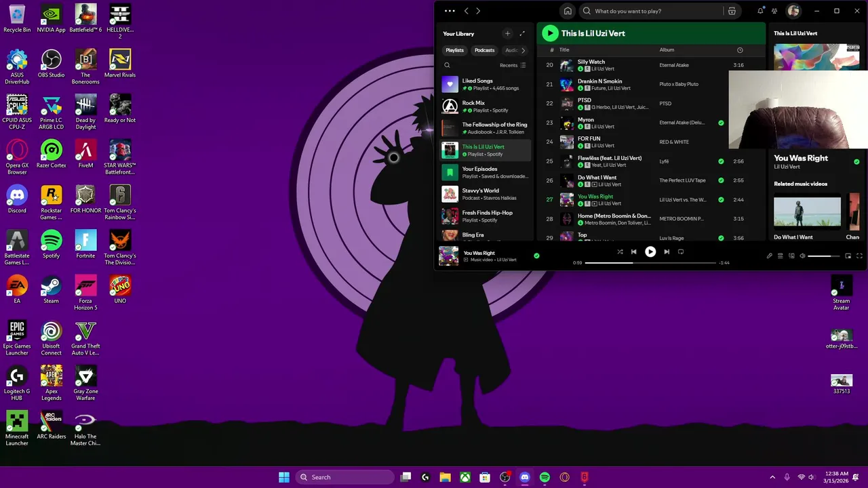This screenshot has width=868, height=488.
Task: Click Lil Uzi Vert artist in Now Playing panel
Action: pyautogui.click(x=787, y=167)
